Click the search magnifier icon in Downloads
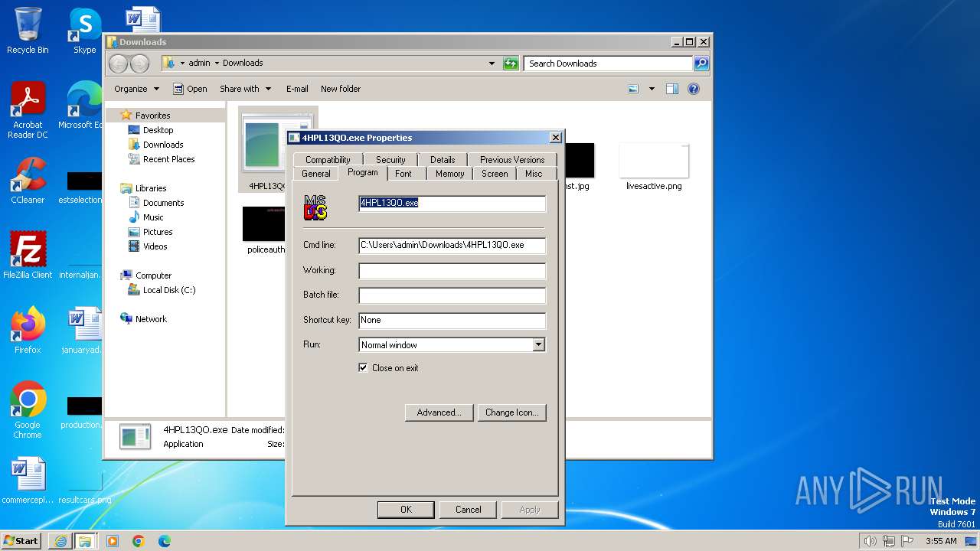980x551 pixels. coord(701,64)
